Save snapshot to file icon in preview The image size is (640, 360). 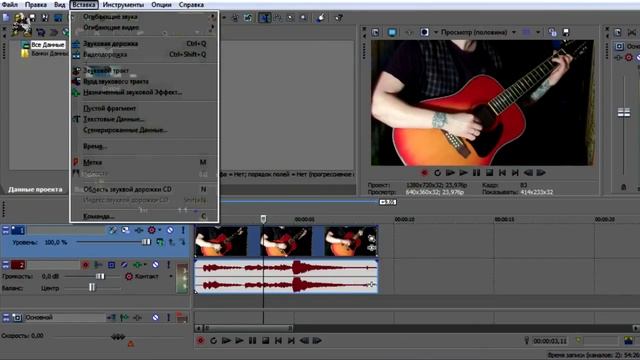click(566, 32)
